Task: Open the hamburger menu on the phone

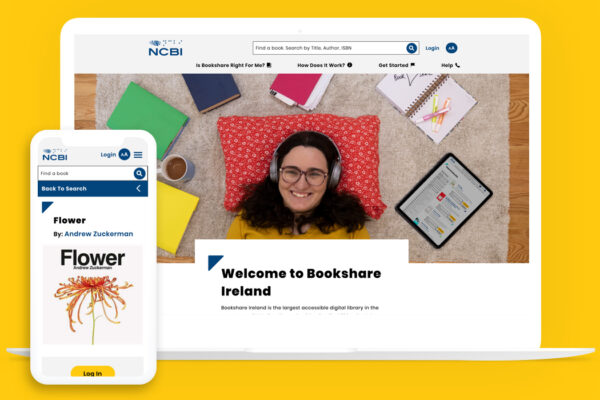Action: pos(138,155)
